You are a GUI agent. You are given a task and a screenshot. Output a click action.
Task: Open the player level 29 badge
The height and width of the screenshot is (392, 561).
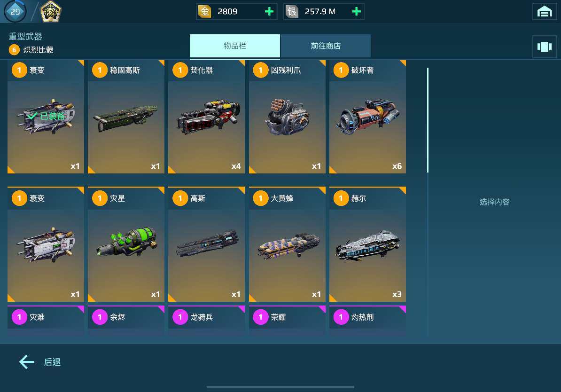click(15, 11)
